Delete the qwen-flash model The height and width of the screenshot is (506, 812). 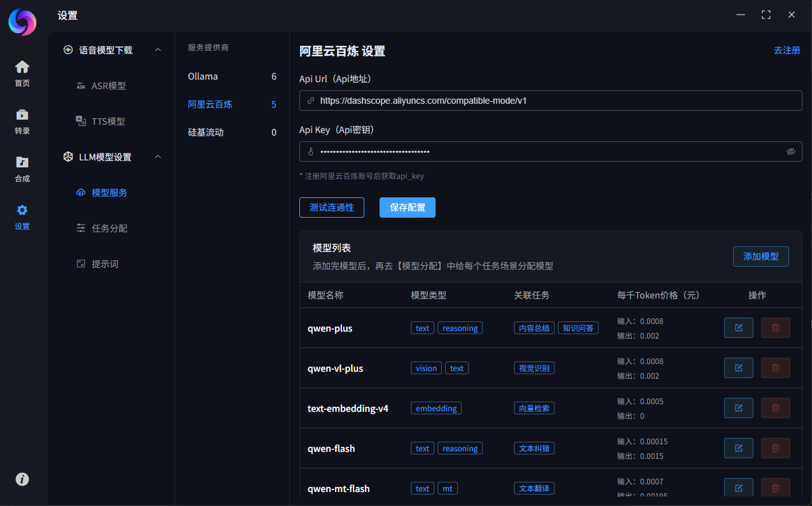pyautogui.click(x=776, y=448)
